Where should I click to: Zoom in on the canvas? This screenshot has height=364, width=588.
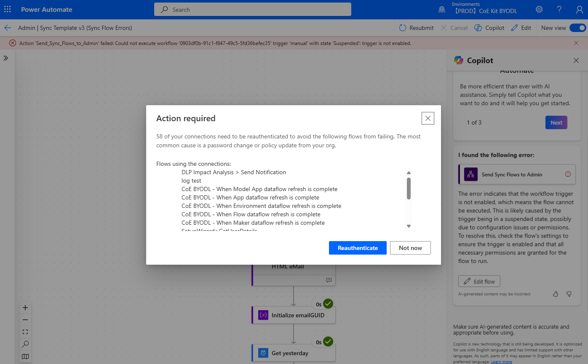click(x=25, y=308)
